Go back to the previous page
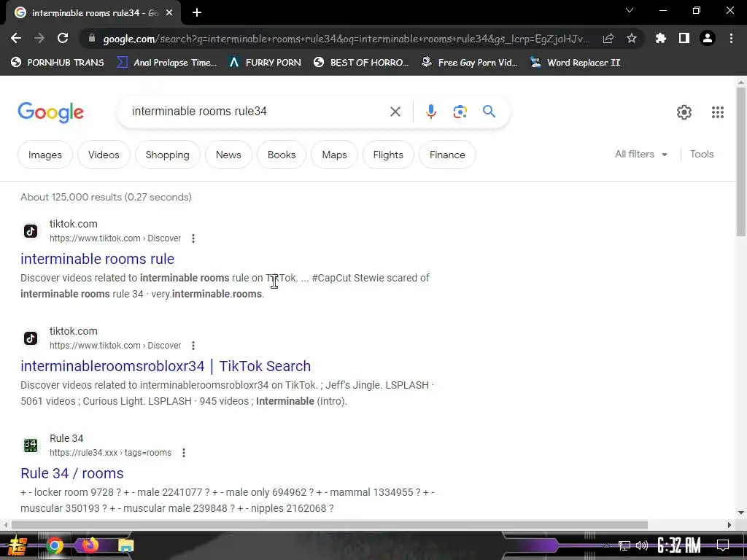This screenshot has width=747, height=560. click(x=16, y=38)
